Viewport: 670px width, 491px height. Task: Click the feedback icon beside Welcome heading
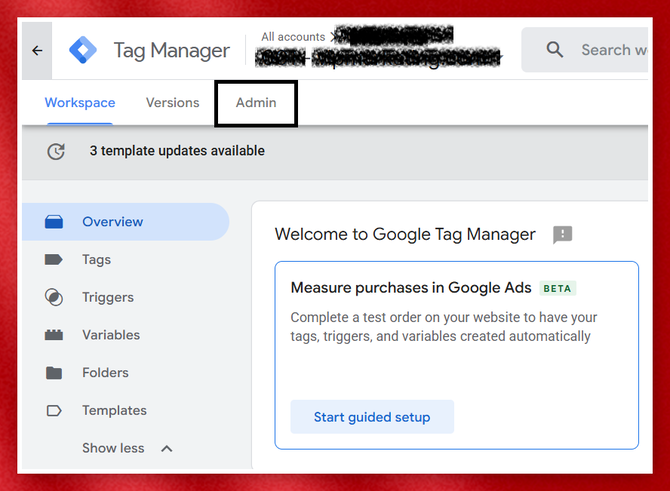click(x=562, y=235)
